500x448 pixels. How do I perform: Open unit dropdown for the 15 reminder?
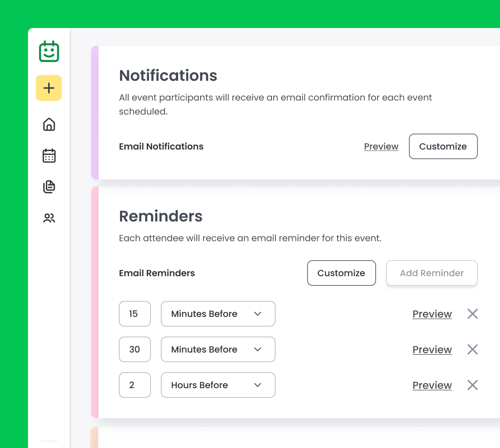pos(218,314)
